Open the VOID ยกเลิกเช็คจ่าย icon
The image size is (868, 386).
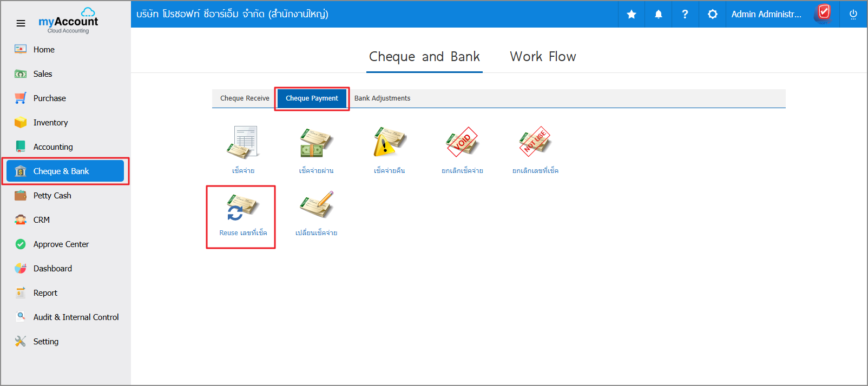(x=462, y=143)
